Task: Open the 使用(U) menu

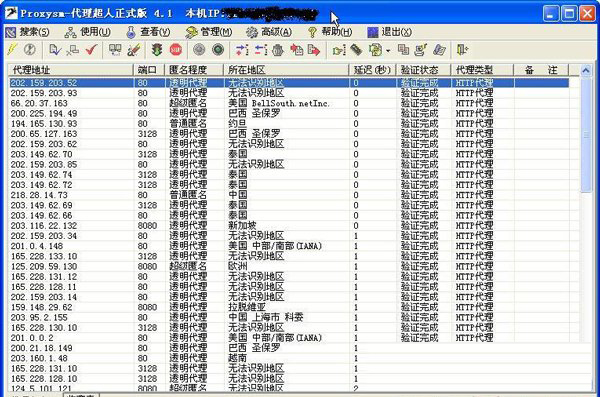Action: [x=88, y=32]
